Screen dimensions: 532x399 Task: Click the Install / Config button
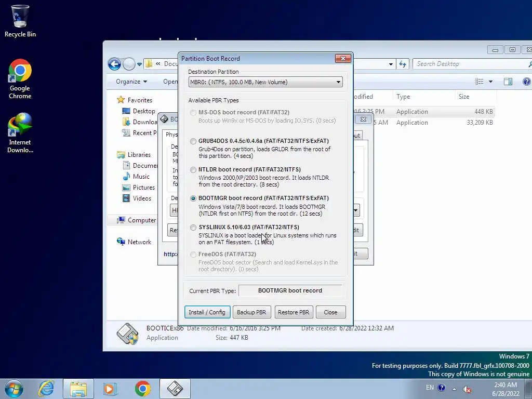click(x=207, y=312)
